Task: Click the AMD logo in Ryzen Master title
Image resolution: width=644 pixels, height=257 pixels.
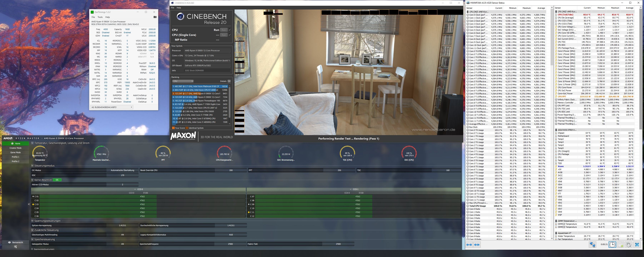Action: click(x=8, y=138)
